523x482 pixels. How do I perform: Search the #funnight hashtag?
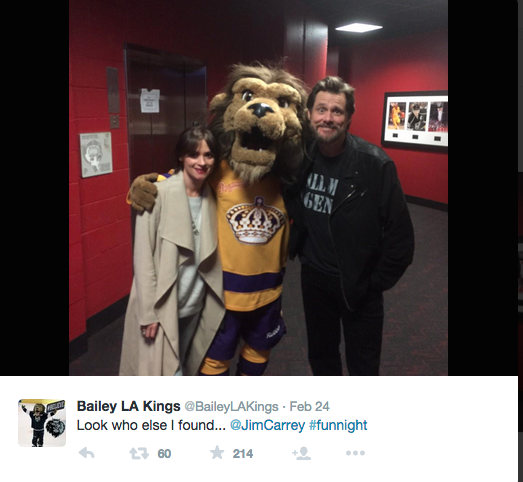(x=338, y=425)
